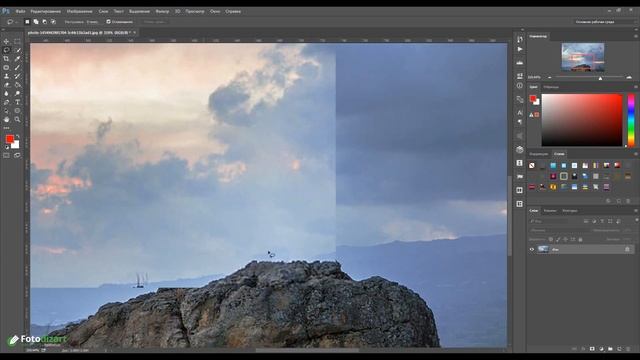This screenshot has width=640, height=360.
Task: Select the Crop tool
Action: (x=6, y=59)
